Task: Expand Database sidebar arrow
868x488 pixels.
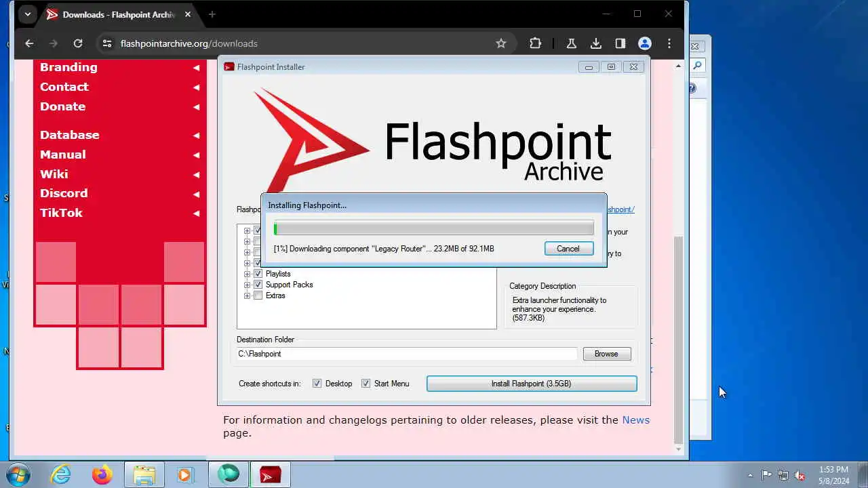Action: pyautogui.click(x=196, y=135)
